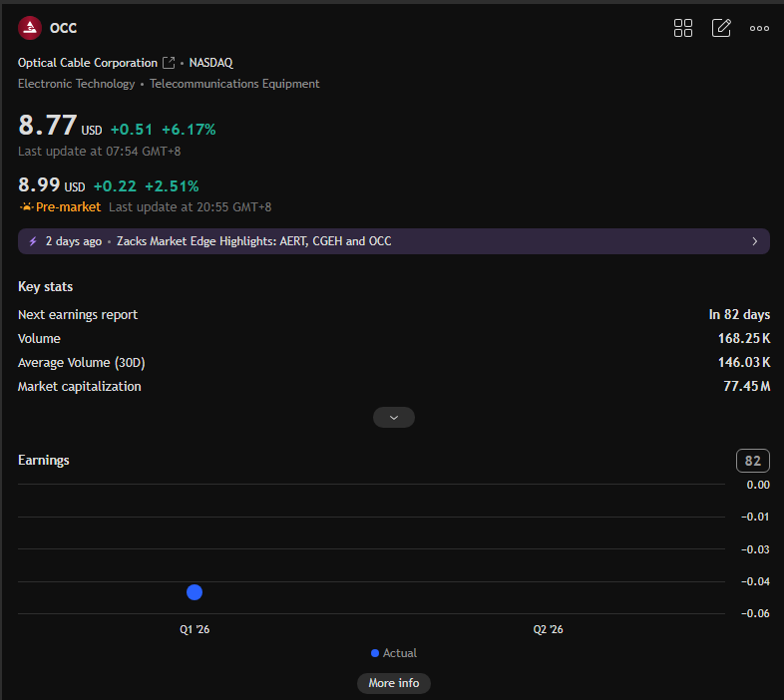Click 'Last update at 07:54 GMT+8' text
Image resolution: width=784 pixels, height=700 pixels.
tap(99, 151)
